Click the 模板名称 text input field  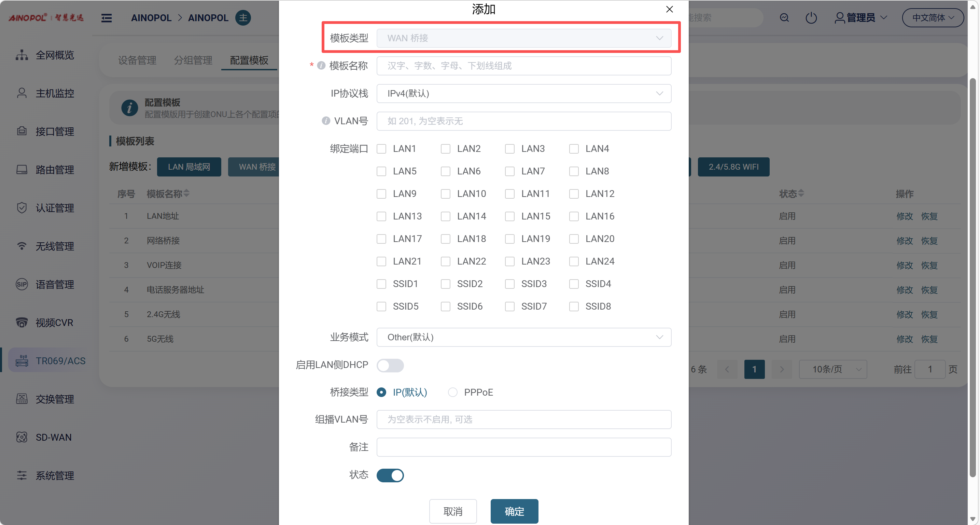tap(523, 66)
